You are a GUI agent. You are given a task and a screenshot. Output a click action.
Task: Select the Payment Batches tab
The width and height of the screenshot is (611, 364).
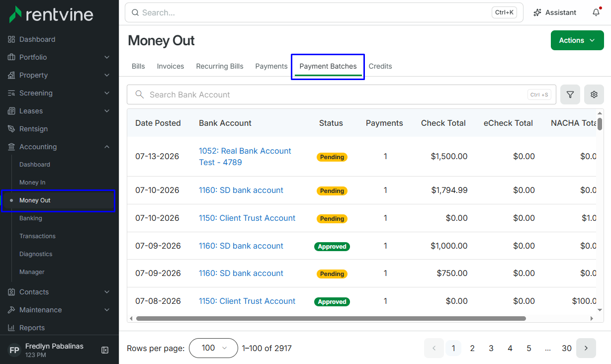[328, 66]
